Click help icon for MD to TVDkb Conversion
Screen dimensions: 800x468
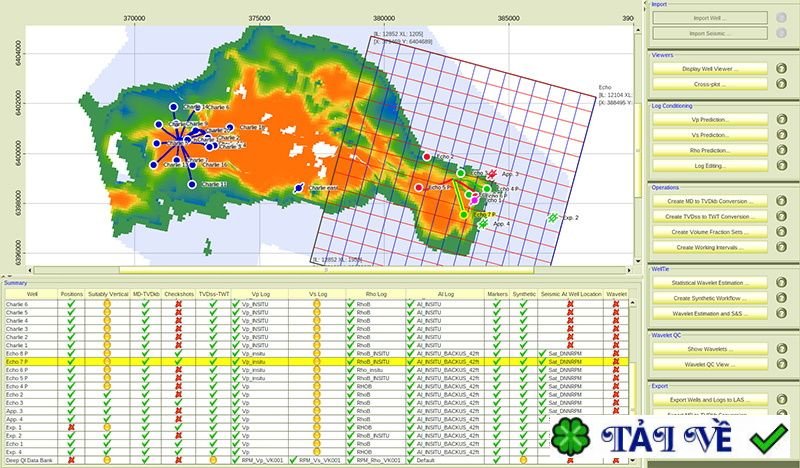(781, 201)
